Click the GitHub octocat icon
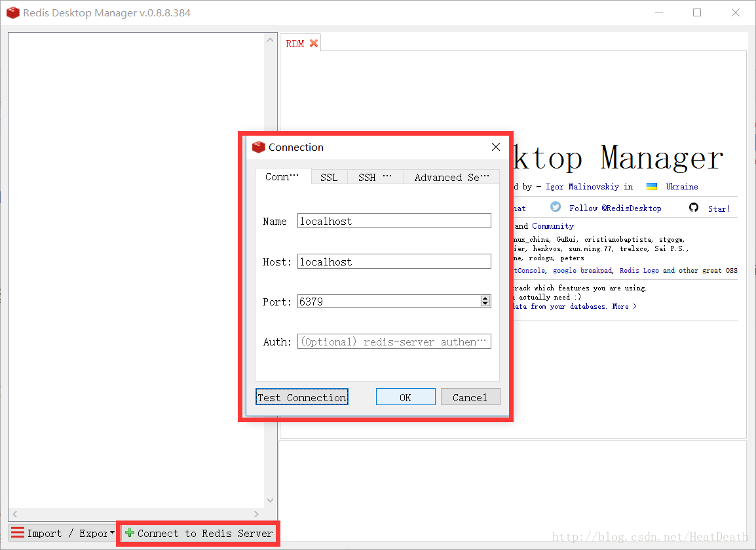The width and height of the screenshot is (756, 550). coord(694,207)
